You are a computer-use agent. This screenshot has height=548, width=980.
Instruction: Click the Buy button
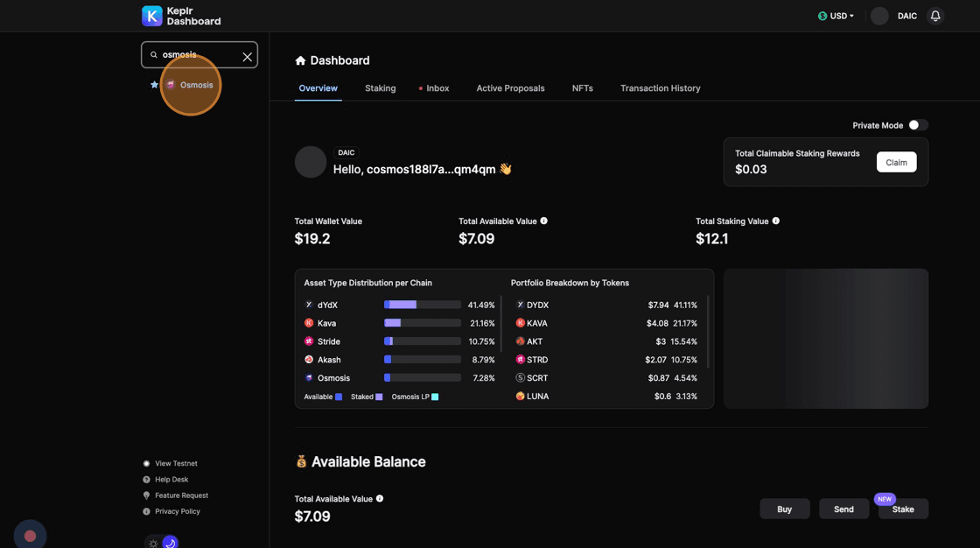[x=784, y=509]
